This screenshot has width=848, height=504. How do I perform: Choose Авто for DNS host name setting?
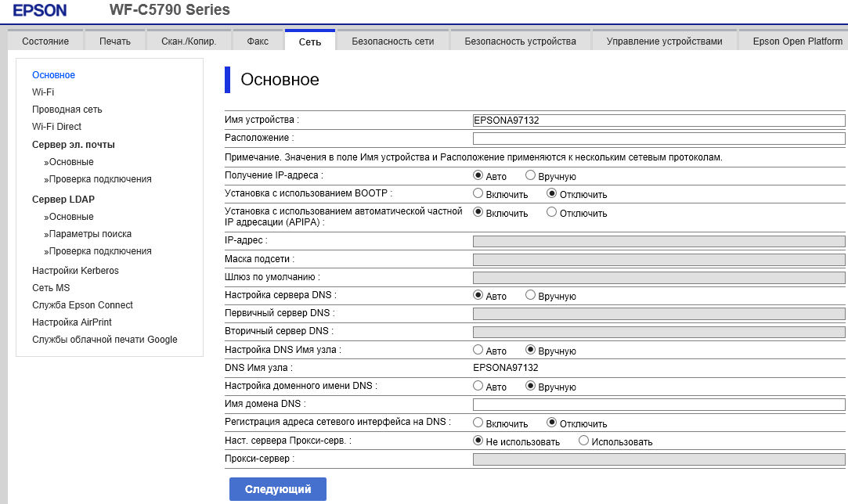pyautogui.click(x=478, y=351)
